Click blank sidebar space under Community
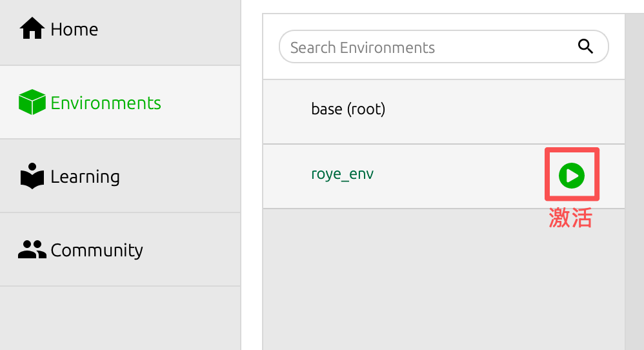The height and width of the screenshot is (350, 644). pyautogui.click(x=120, y=318)
